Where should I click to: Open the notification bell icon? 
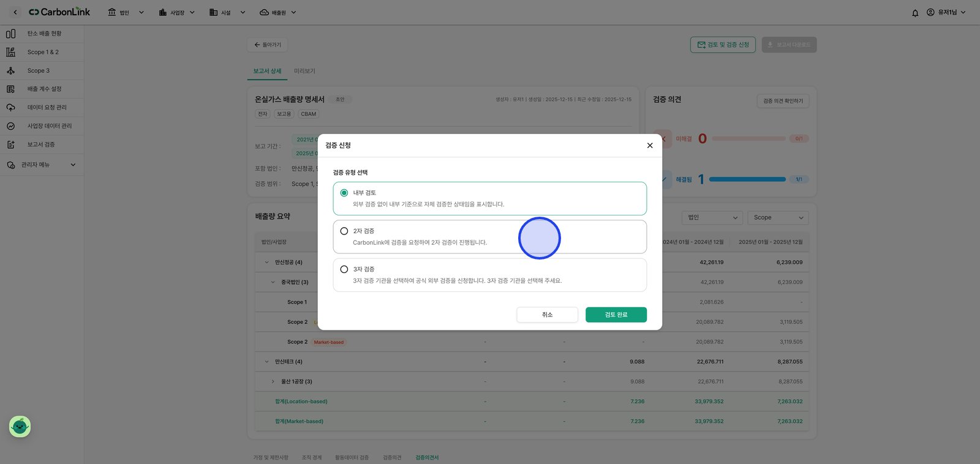(x=915, y=13)
